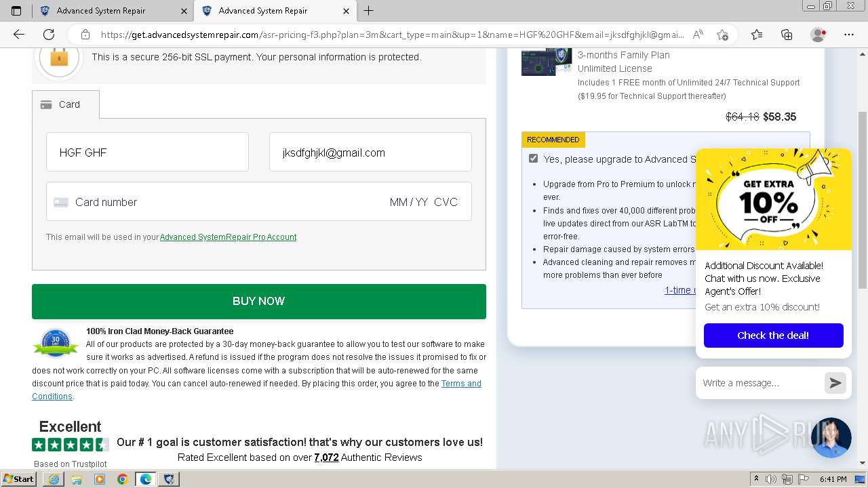Open the Windows Start button
This screenshot has height=488, width=868.
tap(19, 479)
